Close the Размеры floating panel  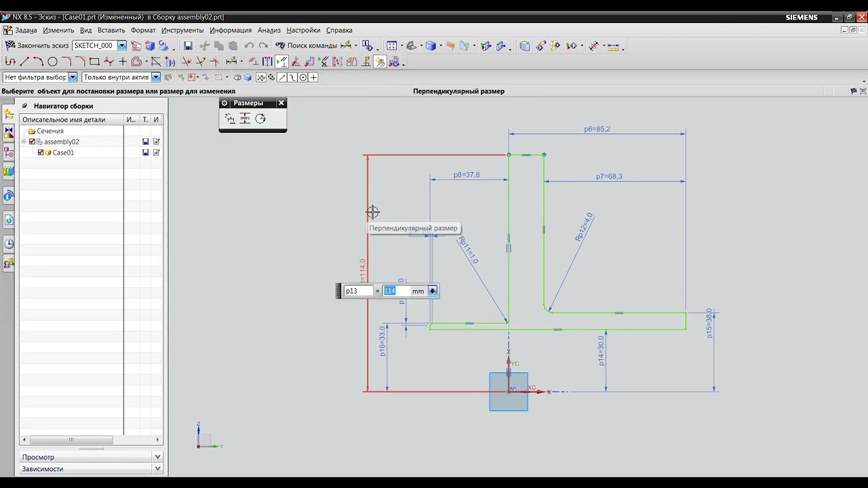[281, 103]
